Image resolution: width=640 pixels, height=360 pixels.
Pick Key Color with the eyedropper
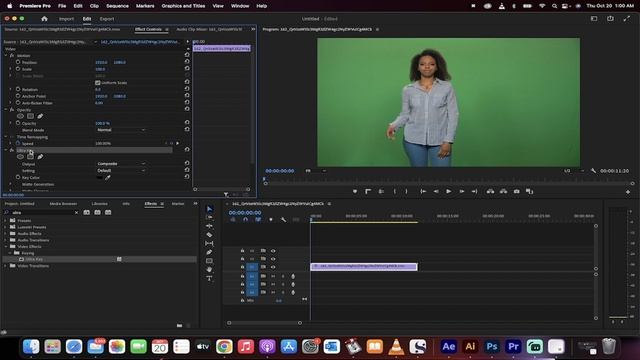click(x=108, y=178)
